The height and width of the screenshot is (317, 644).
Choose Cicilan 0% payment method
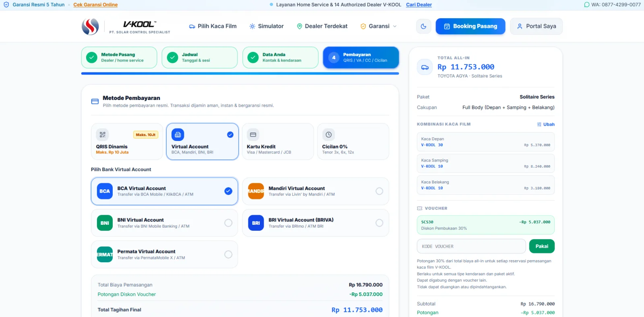(x=353, y=142)
